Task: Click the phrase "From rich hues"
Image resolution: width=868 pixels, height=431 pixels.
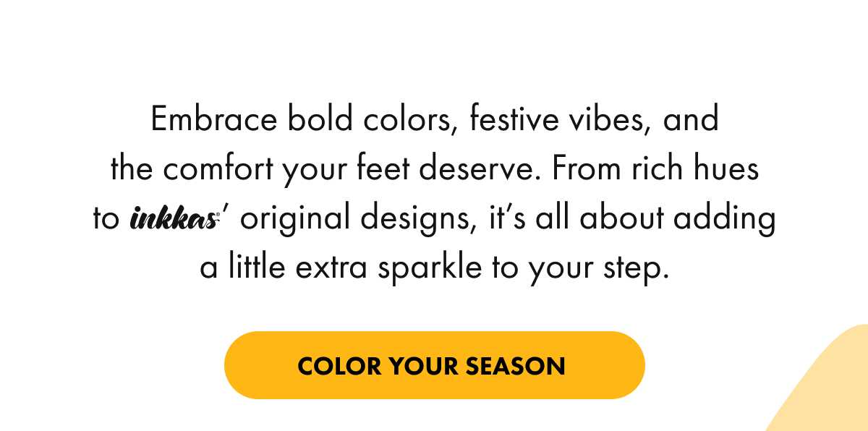Action: [656, 170]
